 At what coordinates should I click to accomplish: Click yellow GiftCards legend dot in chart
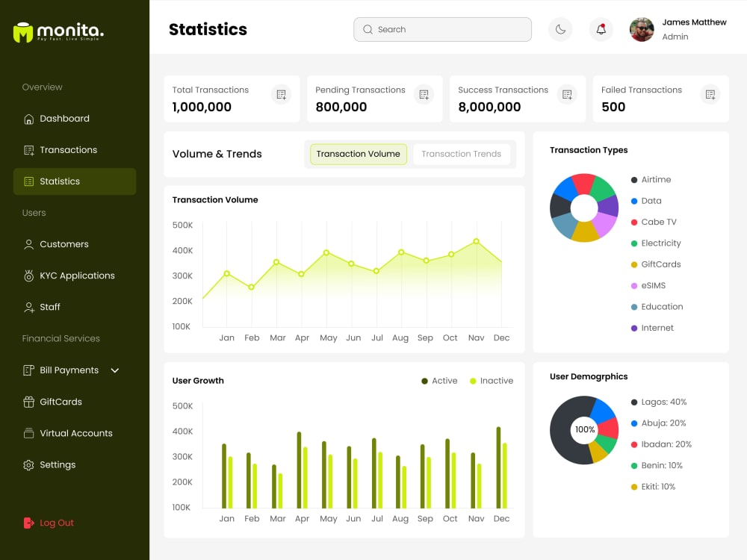(x=634, y=265)
